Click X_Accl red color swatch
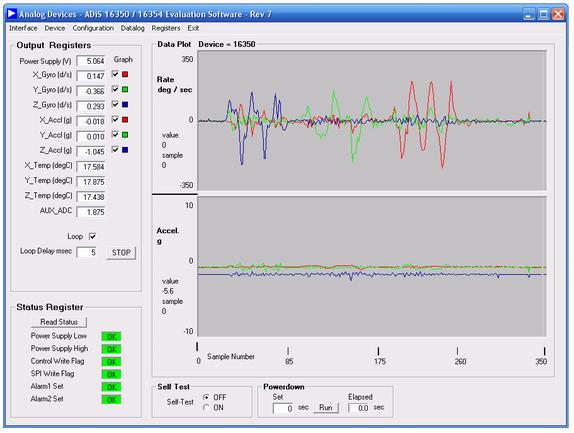Image resolution: width=574 pixels, height=433 pixels. click(125, 120)
